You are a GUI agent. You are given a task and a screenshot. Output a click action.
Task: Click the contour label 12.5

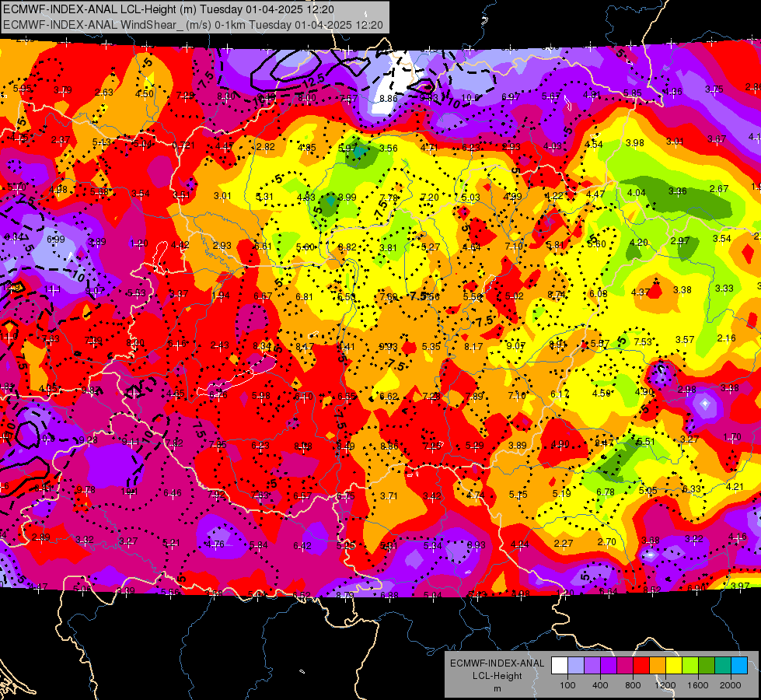(313, 80)
